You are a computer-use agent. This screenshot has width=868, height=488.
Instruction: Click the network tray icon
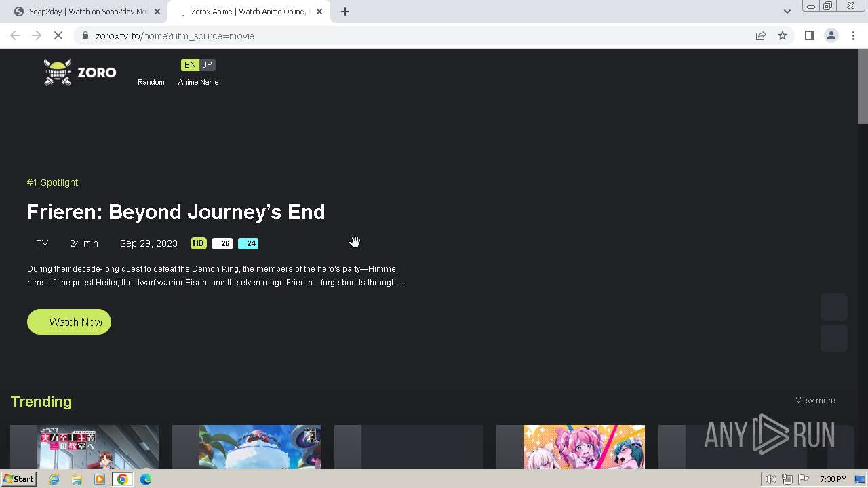coord(787,479)
